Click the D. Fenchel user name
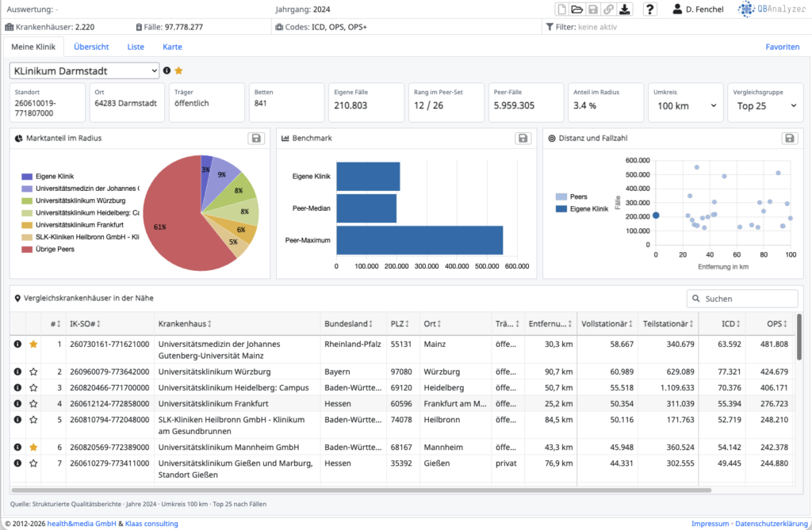Viewport: 812px width, 530px height. (x=705, y=10)
